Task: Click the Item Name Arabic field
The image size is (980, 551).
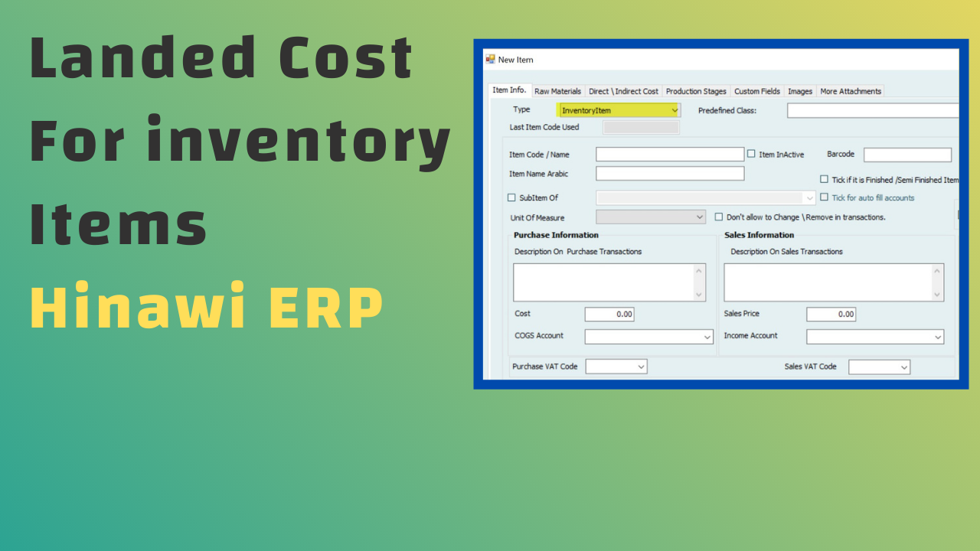Action: click(670, 174)
